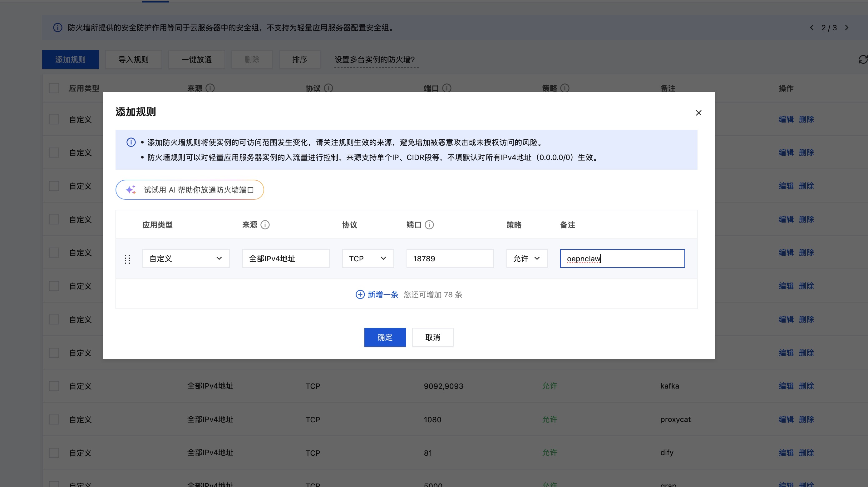Tick the checkbox for the proxycat rule

54,419
